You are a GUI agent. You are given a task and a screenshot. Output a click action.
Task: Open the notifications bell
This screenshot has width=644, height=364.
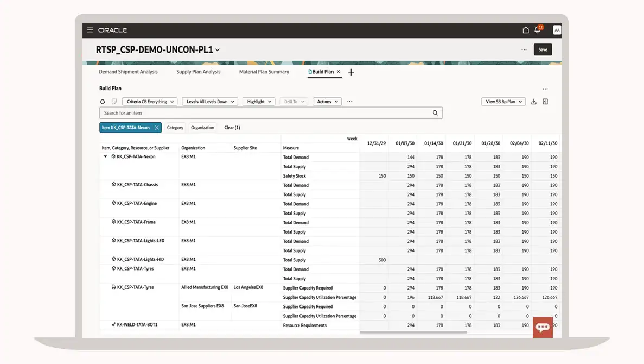click(538, 30)
